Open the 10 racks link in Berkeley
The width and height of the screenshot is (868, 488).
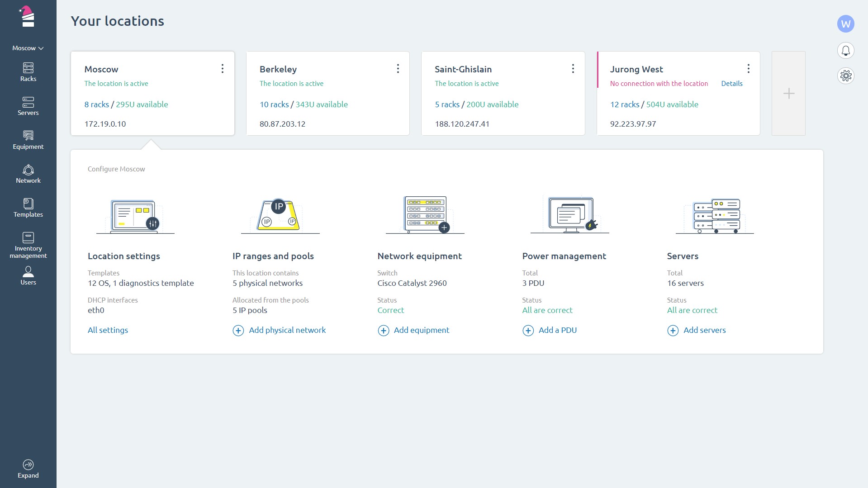[274, 104]
